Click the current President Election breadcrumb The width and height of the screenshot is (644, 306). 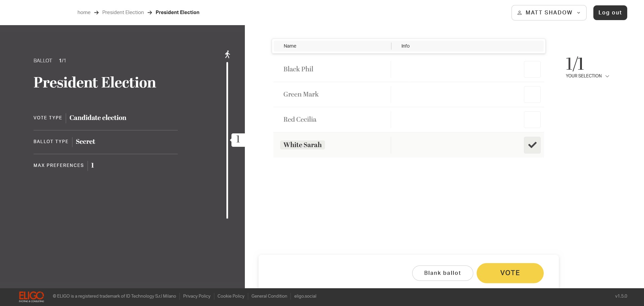pos(177,12)
